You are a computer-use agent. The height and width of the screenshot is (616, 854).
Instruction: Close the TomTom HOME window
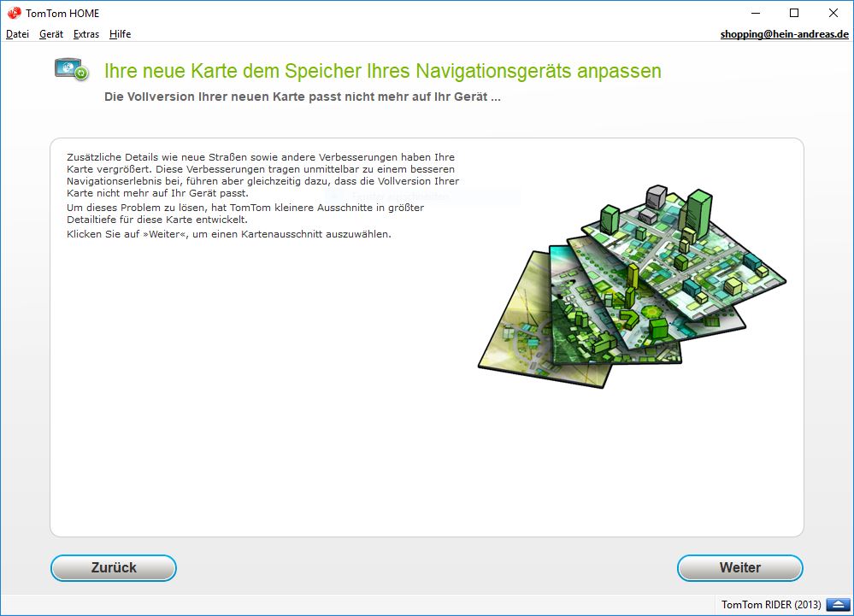[x=833, y=13]
